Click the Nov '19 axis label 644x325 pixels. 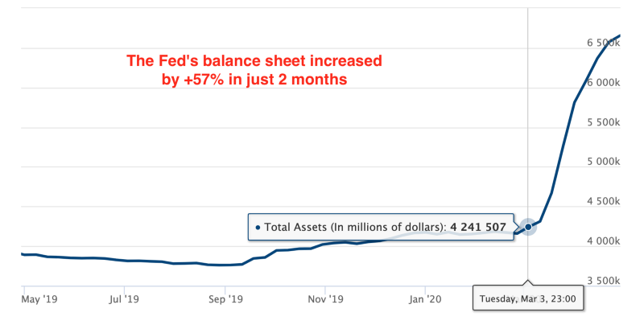(326, 299)
